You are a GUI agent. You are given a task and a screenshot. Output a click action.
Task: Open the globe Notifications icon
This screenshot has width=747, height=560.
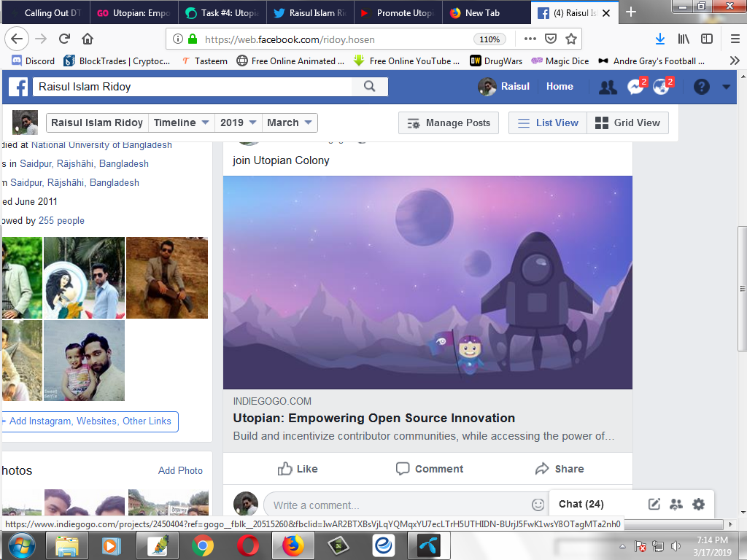click(661, 87)
